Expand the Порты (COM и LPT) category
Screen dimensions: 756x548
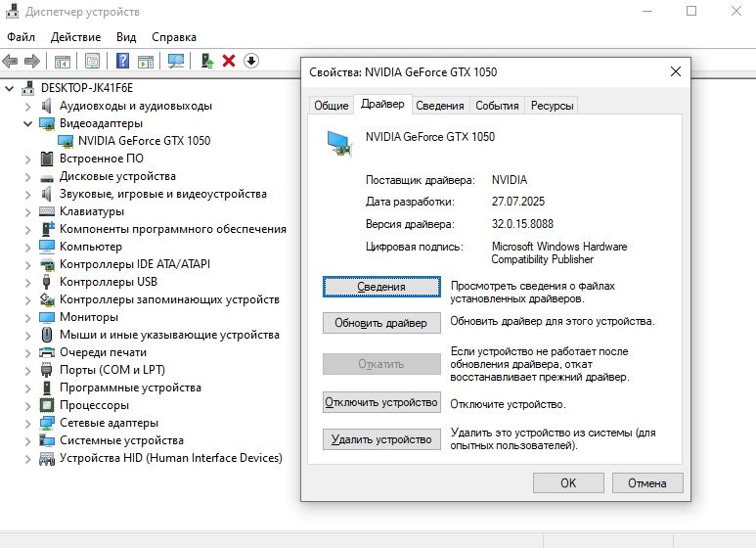28,371
